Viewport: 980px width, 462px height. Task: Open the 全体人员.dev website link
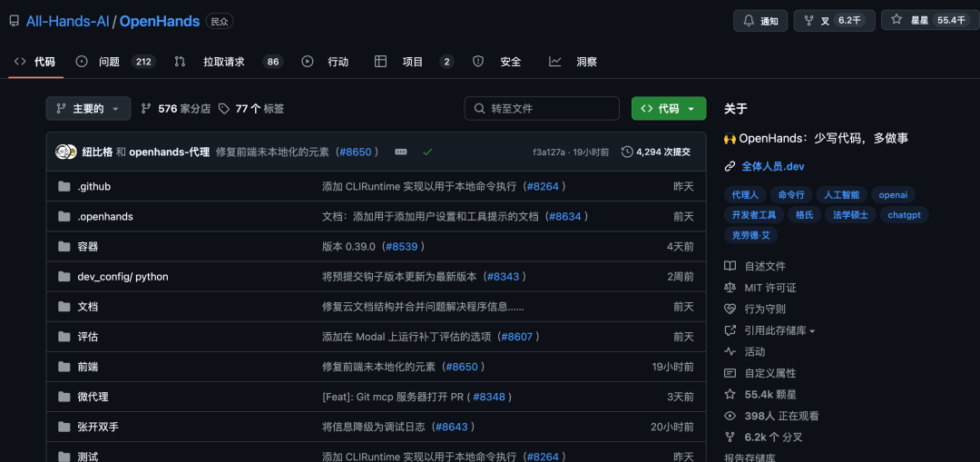pyautogui.click(x=773, y=167)
